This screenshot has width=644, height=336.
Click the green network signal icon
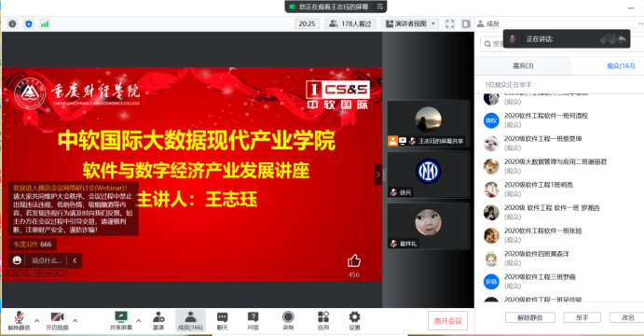pos(45,24)
